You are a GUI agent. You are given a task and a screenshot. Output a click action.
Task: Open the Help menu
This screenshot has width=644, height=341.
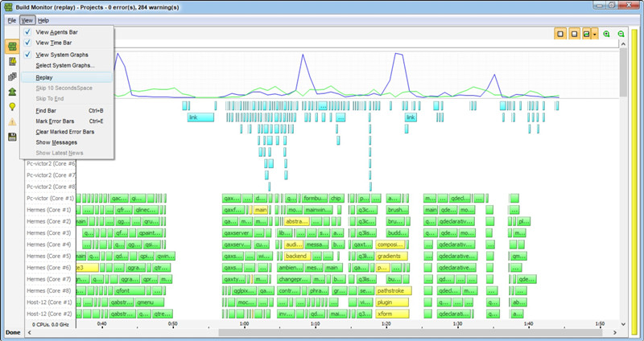(43, 19)
